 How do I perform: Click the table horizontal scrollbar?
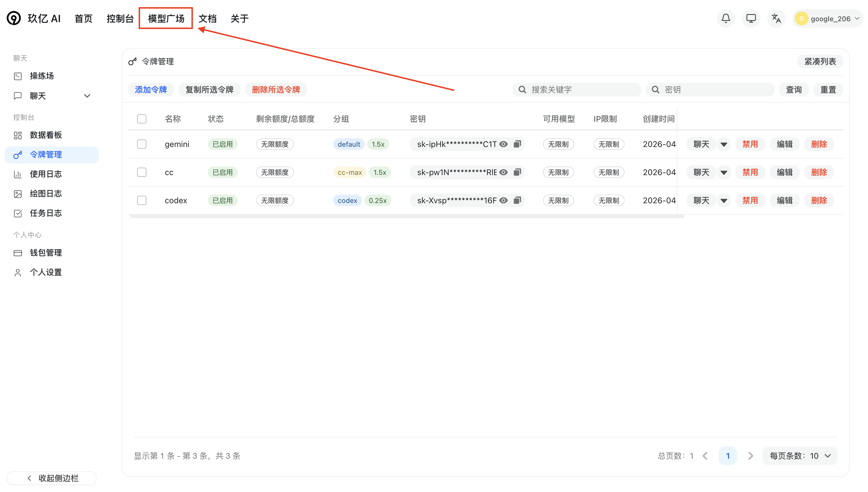click(406, 216)
